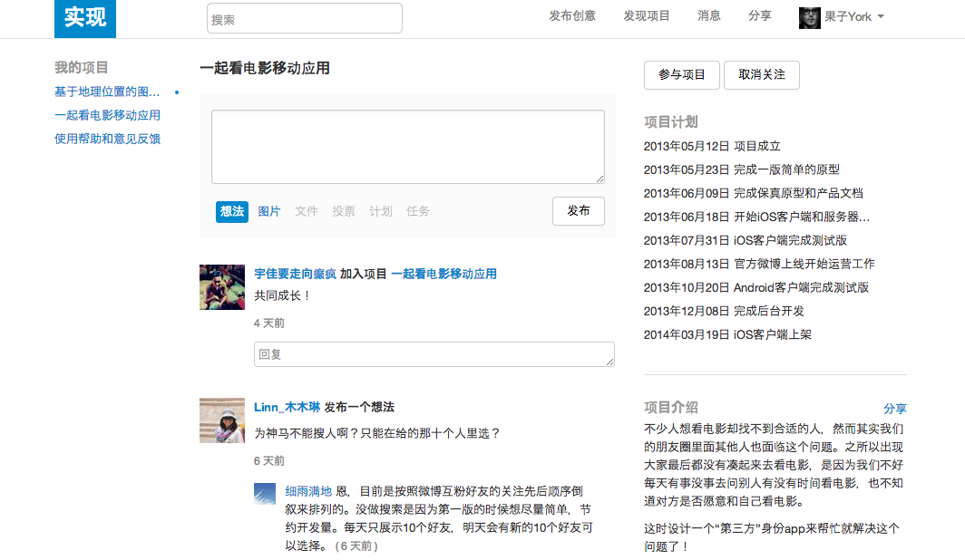This screenshot has width=965, height=560.
Task: Switch to the 图片 composer tab
Action: pos(269,210)
